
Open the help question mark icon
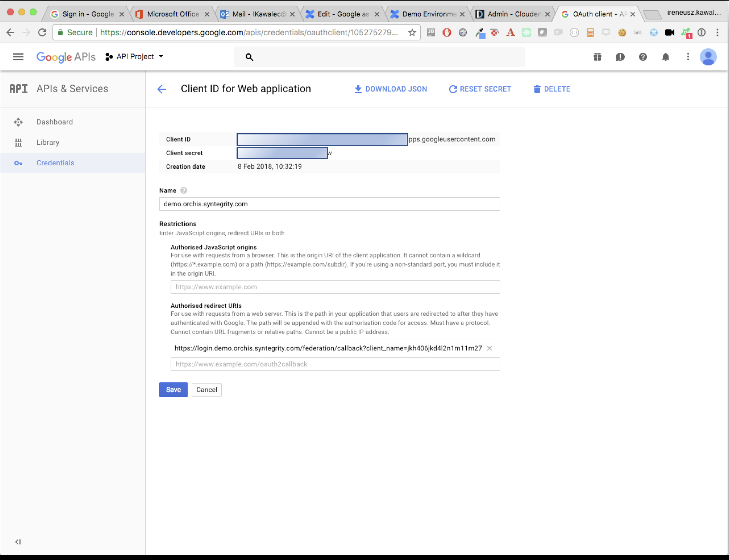tap(643, 57)
